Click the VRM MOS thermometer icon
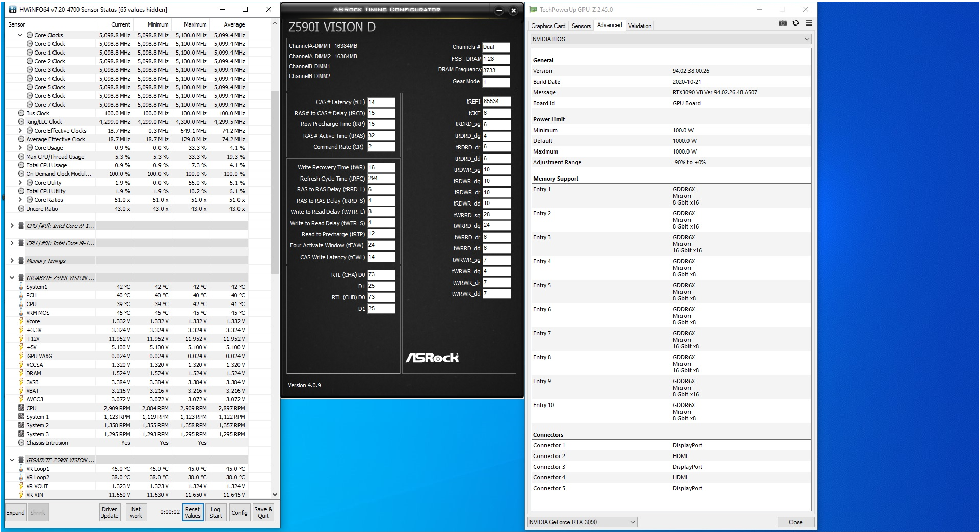 tap(21, 313)
